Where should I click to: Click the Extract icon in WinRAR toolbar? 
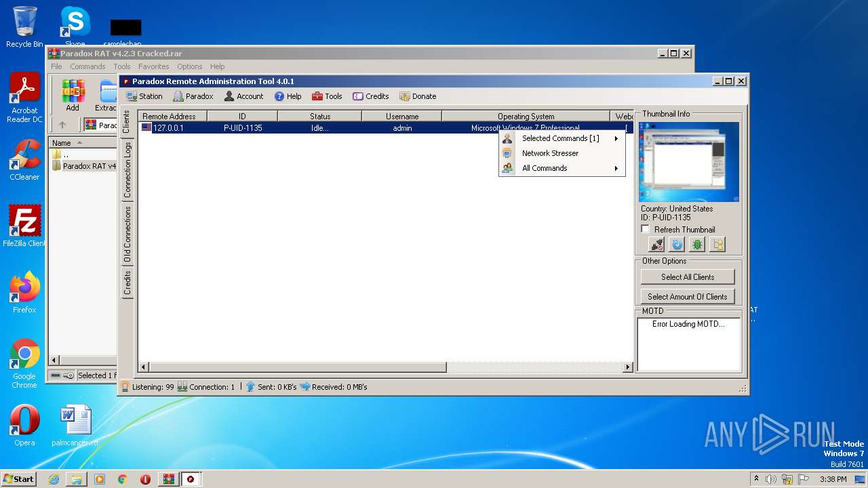coord(106,95)
